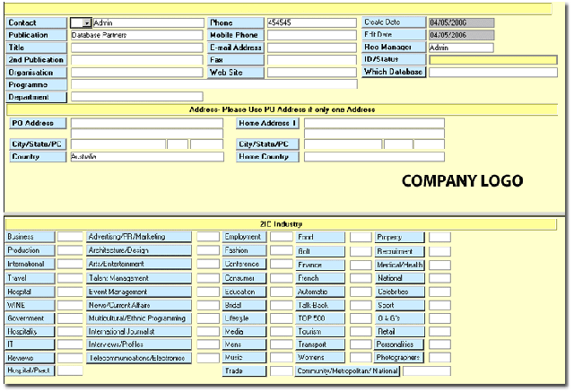Click the value box beside Sport
The image size is (574, 392).
[x=439, y=305]
